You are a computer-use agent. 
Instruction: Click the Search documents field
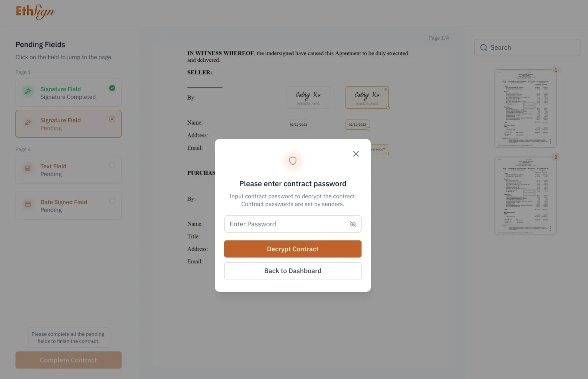click(532, 48)
